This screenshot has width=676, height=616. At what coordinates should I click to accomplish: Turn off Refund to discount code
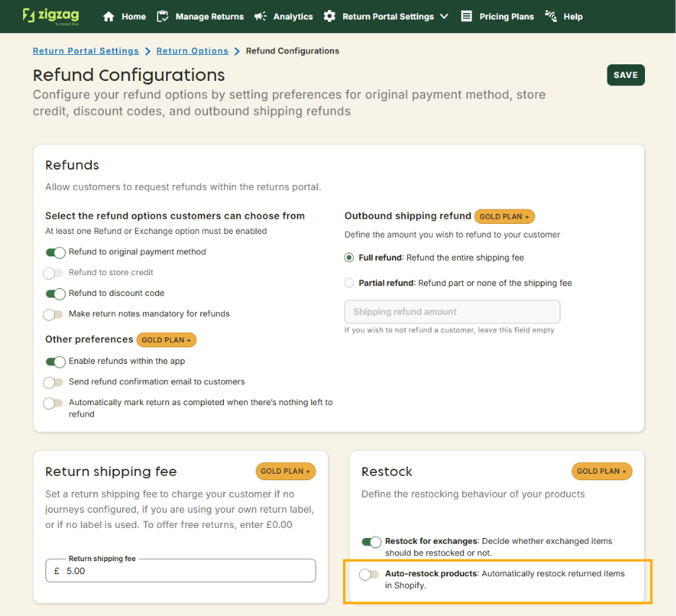pyautogui.click(x=55, y=294)
